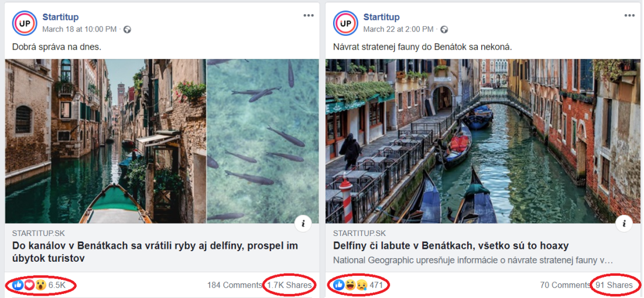Click the Startitup page name on the left post

click(x=60, y=17)
